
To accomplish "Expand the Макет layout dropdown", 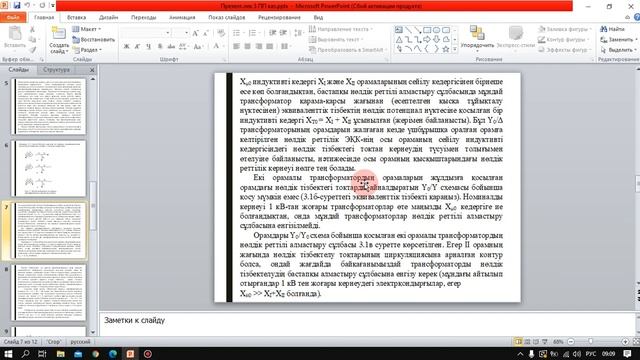I will tap(87, 29).
